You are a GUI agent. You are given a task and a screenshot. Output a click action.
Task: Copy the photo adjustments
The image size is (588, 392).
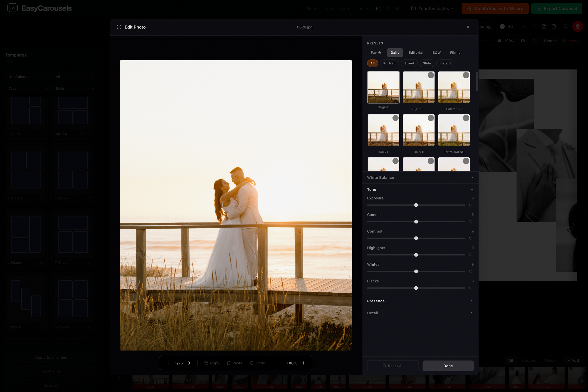click(x=212, y=363)
